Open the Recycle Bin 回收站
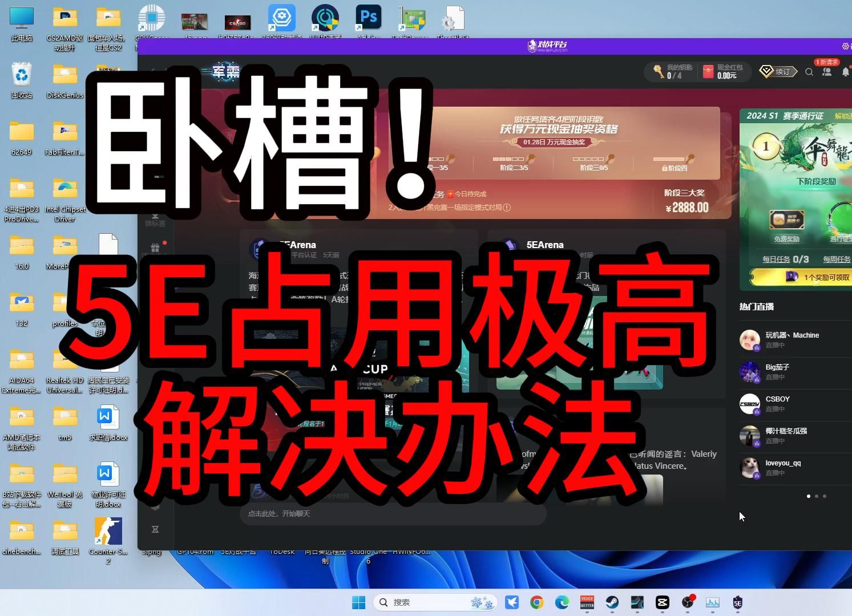The width and height of the screenshot is (852, 616). click(x=22, y=80)
